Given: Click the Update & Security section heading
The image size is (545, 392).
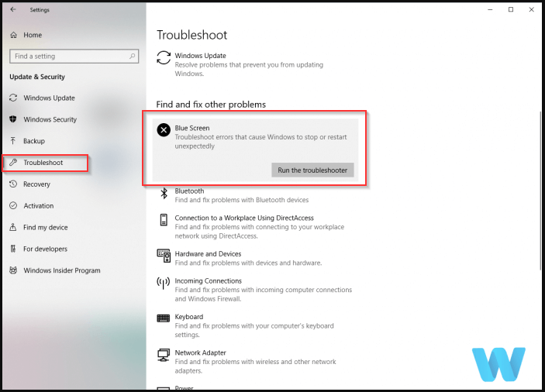Looking at the screenshot, I should click(x=37, y=77).
